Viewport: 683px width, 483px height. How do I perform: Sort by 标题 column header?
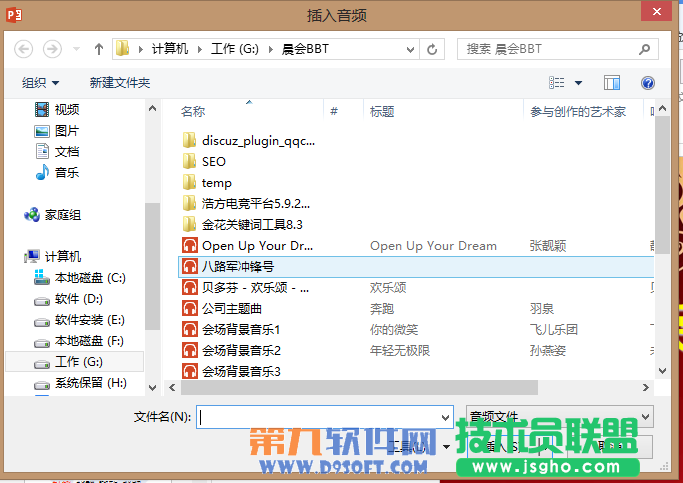click(x=382, y=111)
